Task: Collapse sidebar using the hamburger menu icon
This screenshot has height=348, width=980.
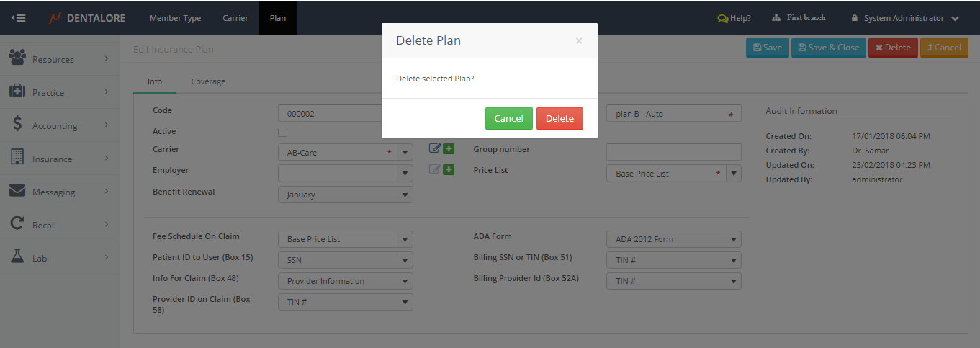Action: coord(20,18)
